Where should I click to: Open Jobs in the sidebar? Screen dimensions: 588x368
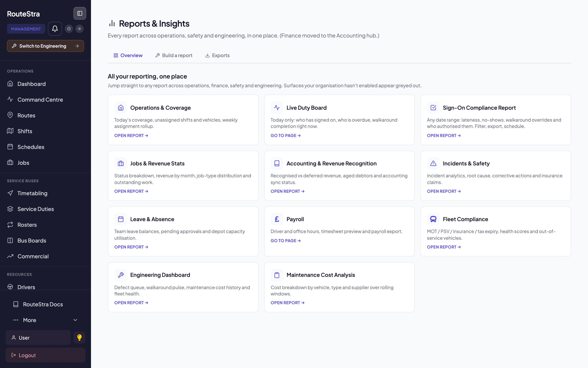(45, 163)
